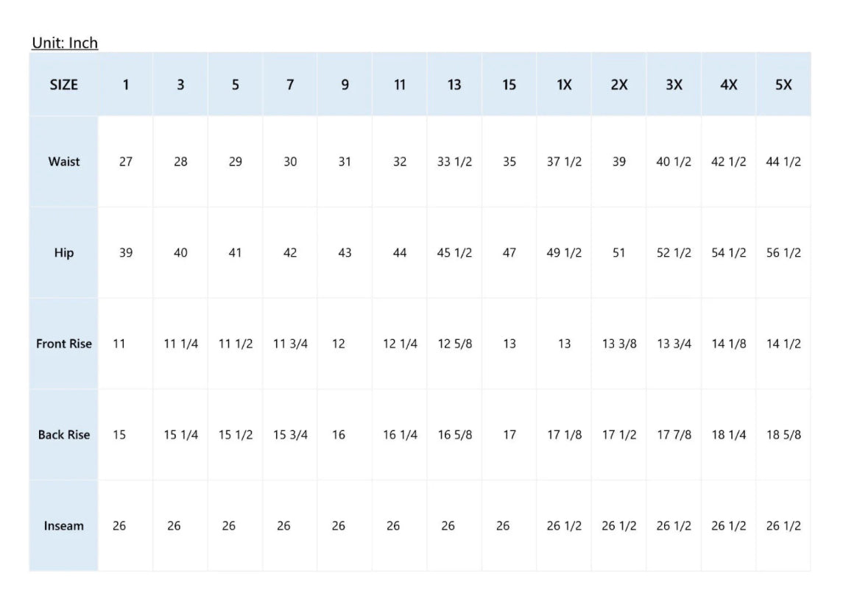Click hip value 47 for size 15

pos(509,253)
